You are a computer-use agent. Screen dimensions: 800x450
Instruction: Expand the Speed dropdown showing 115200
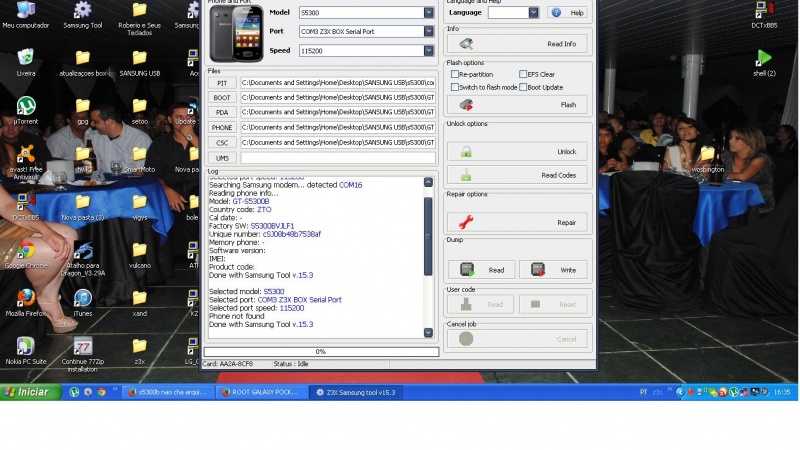coord(429,51)
